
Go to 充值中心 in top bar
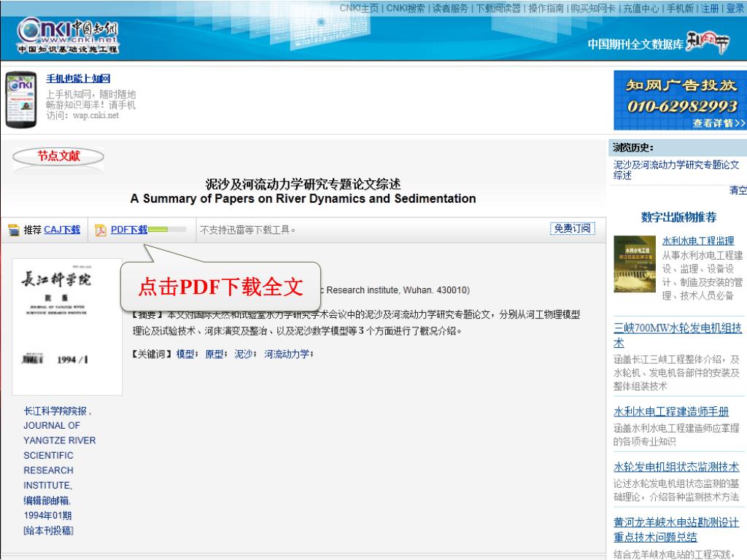[640, 8]
